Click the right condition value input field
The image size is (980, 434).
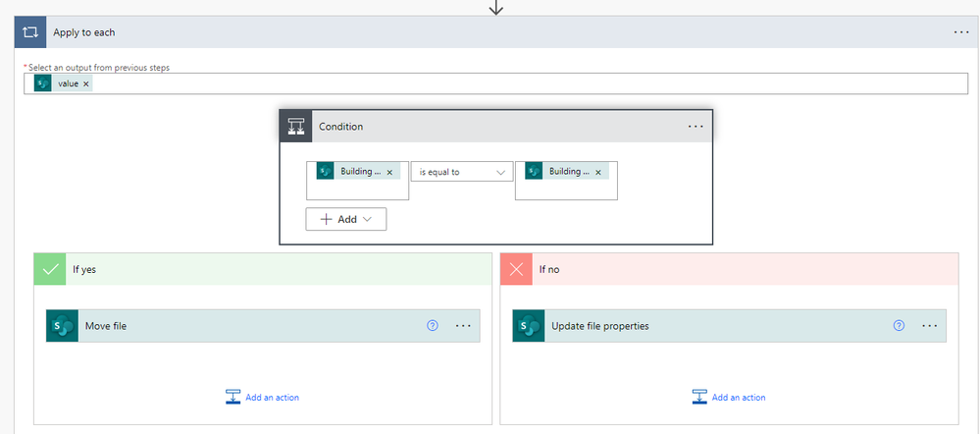tap(566, 181)
